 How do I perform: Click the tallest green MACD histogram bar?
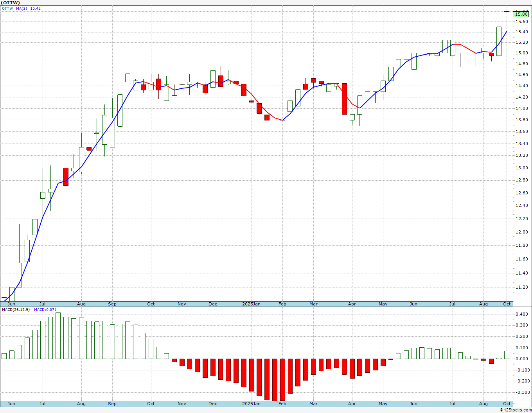click(58, 336)
